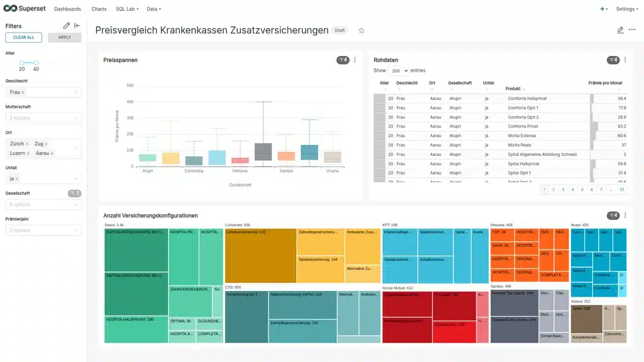Screen dimensions: 644x362
Task: Click CLEAR ALL filters button
Action: pyautogui.click(x=23, y=37)
